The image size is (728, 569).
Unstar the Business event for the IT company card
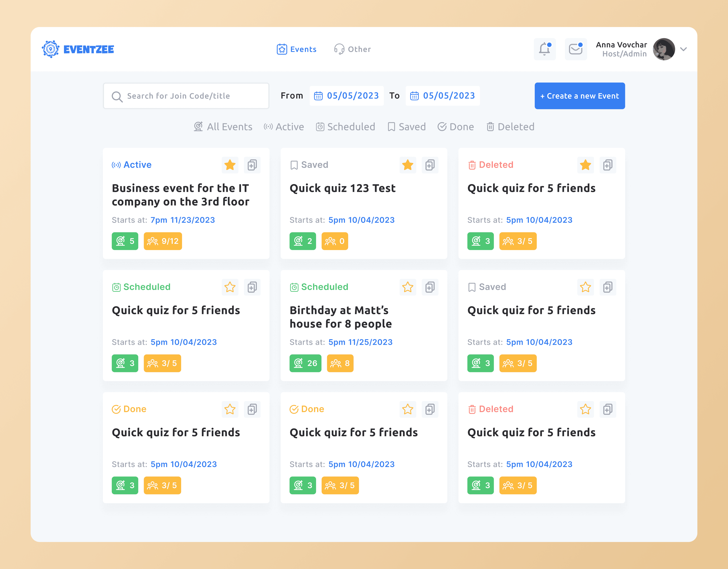point(230,165)
